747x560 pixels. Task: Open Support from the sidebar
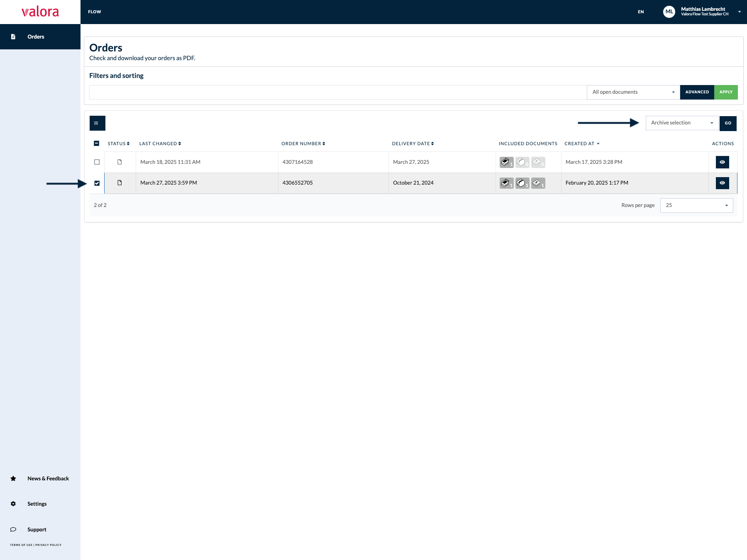point(37,529)
